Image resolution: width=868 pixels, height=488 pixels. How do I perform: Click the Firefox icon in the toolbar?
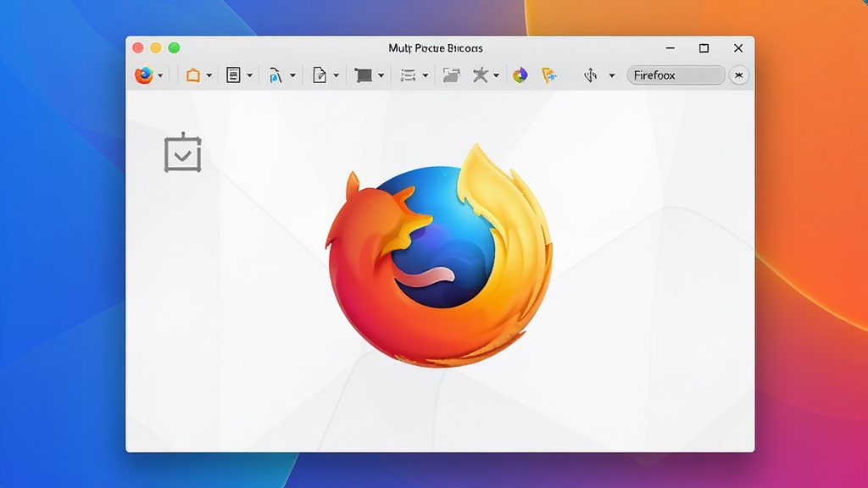[144, 75]
